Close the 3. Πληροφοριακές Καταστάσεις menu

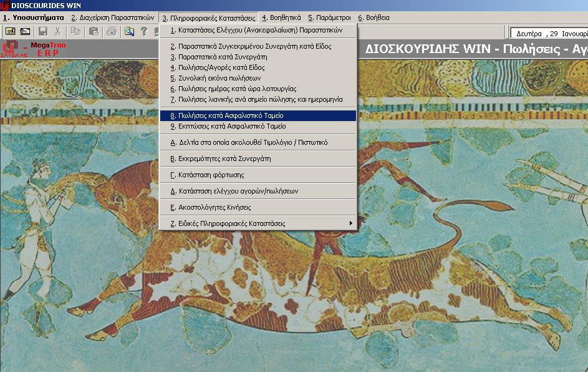(208, 17)
